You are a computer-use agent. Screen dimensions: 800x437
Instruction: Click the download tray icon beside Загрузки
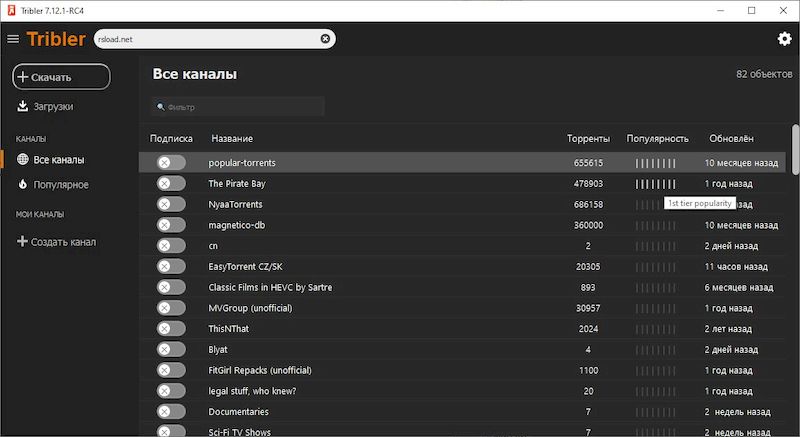click(x=22, y=106)
